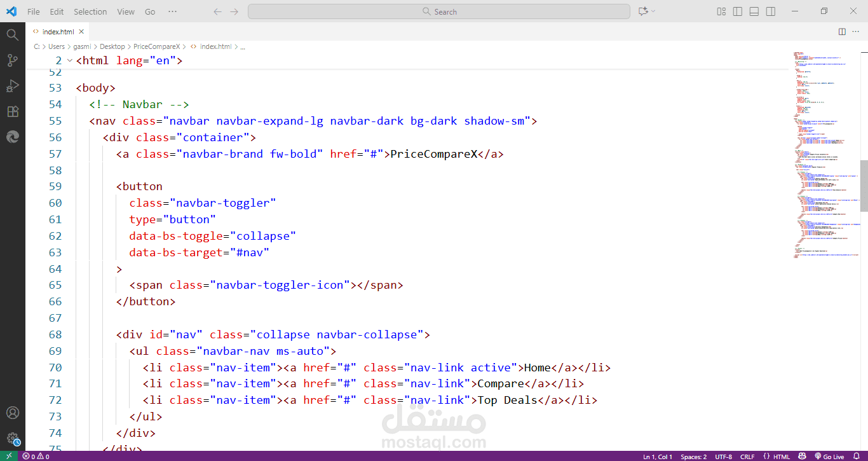Change encoding via UTF-8
Image resolution: width=868 pixels, height=461 pixels.
723,457
